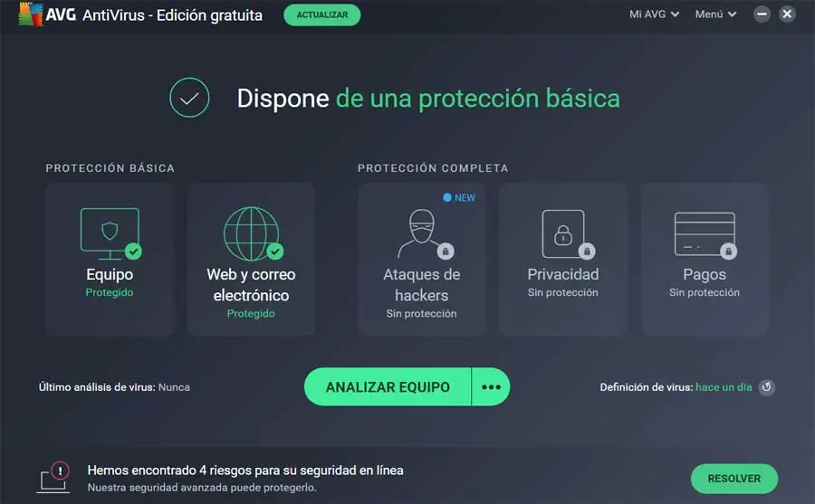
Task: Click the RESOLVER button
Action: [733, 479]
